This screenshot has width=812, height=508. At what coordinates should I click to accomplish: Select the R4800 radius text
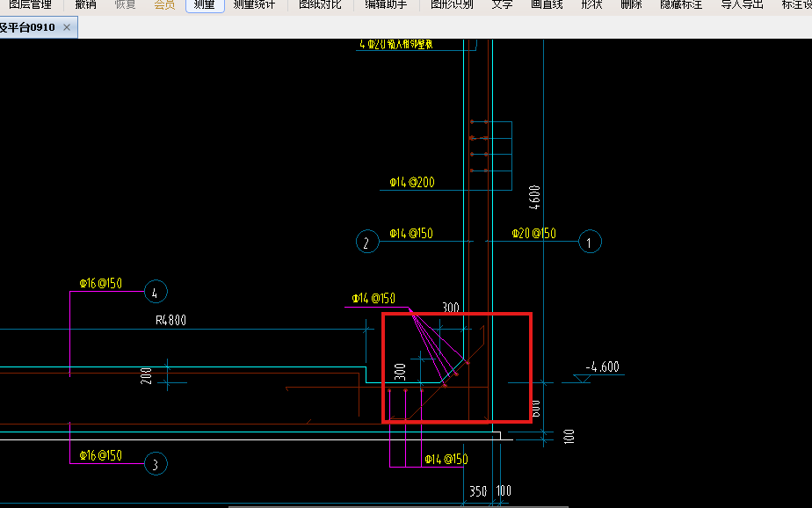pyautogui.click(x=170, y=320)
